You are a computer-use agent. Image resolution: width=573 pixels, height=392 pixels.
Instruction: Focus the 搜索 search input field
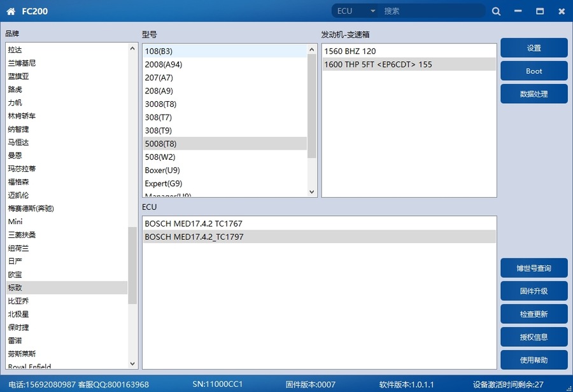[433, 11]
